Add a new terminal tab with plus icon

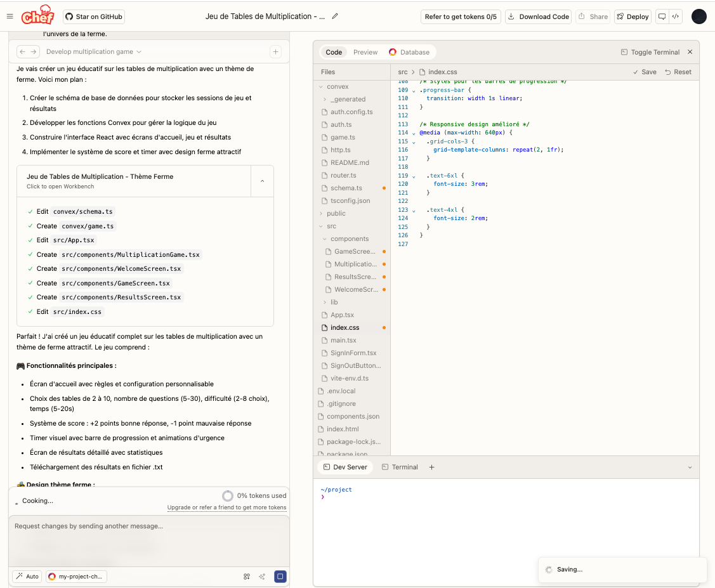[431, 467]
